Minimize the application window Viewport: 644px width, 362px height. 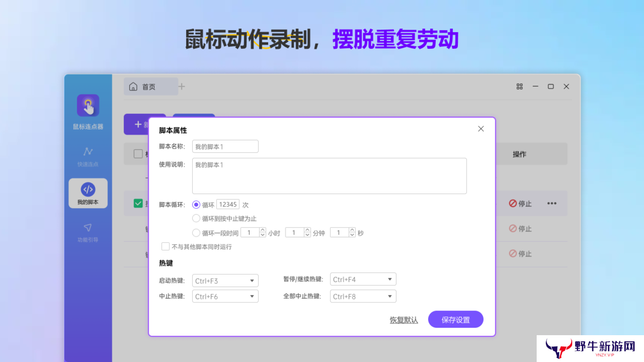point(535,86)
